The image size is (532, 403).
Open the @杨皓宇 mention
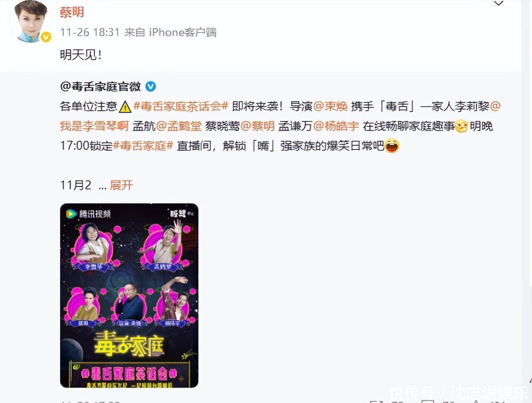point(336,126)
